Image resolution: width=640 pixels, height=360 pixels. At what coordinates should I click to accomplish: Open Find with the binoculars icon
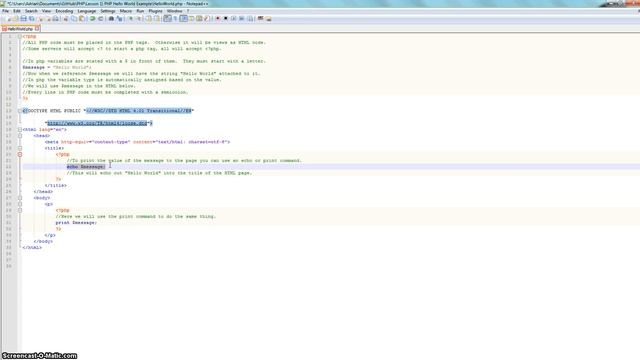[111, 19]
